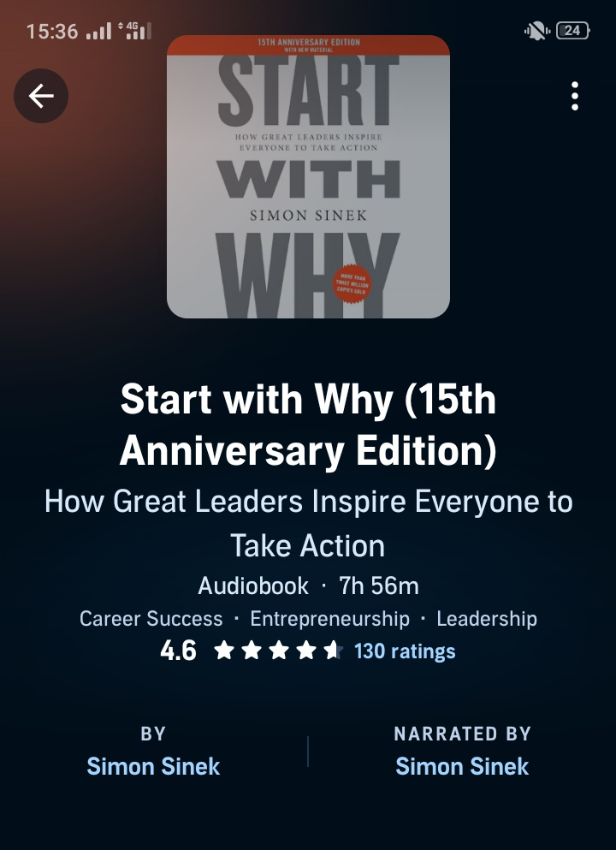Open the three-dot overflow menu
616x850 pixels.
tap(574, 96)
